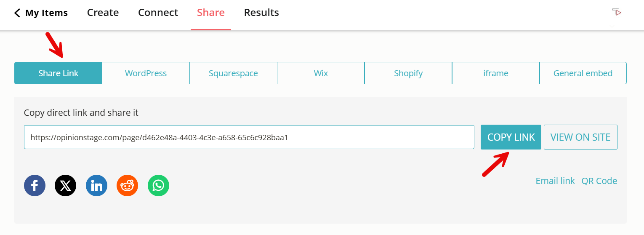Viewport: 644px width, 235px height.
Task: Open the General embed tab
Action: [x=583, y=73]
